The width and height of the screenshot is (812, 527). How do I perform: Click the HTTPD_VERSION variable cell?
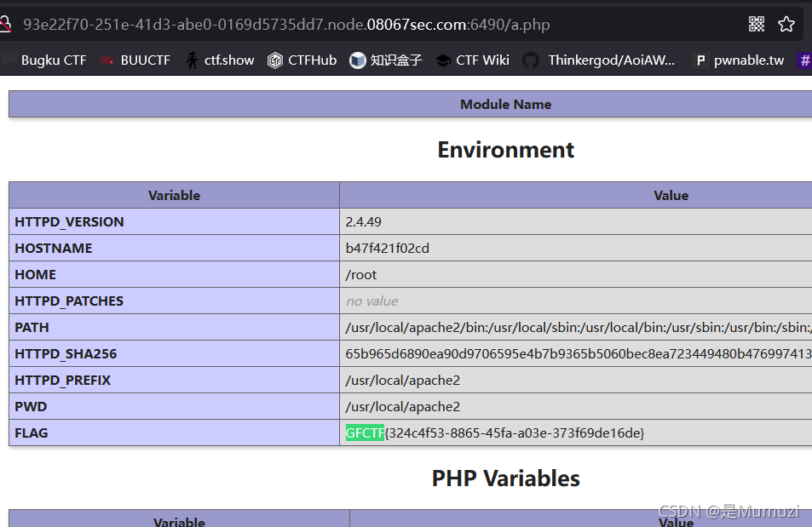174,221
